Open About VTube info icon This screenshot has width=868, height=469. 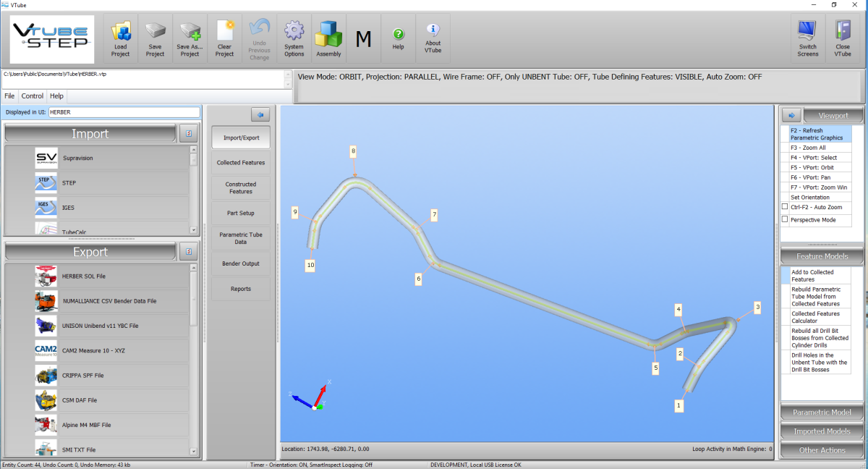(x=433, y=30)
